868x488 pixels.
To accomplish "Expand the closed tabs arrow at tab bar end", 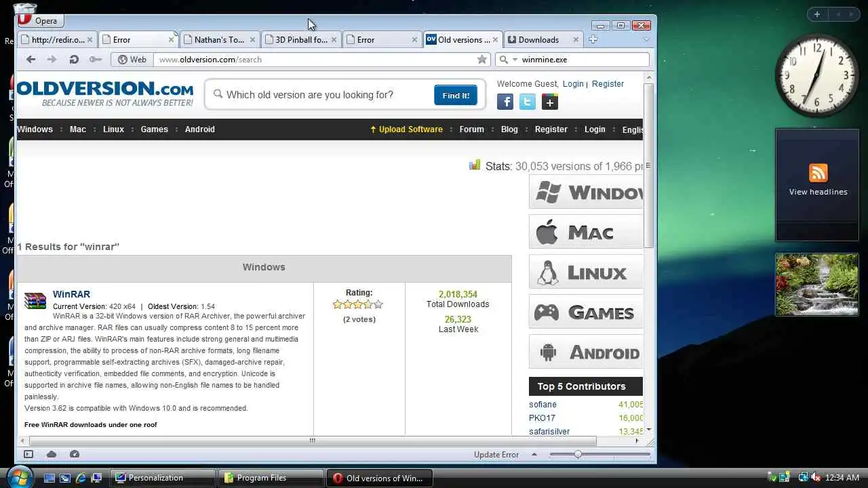I will point(646,40).
